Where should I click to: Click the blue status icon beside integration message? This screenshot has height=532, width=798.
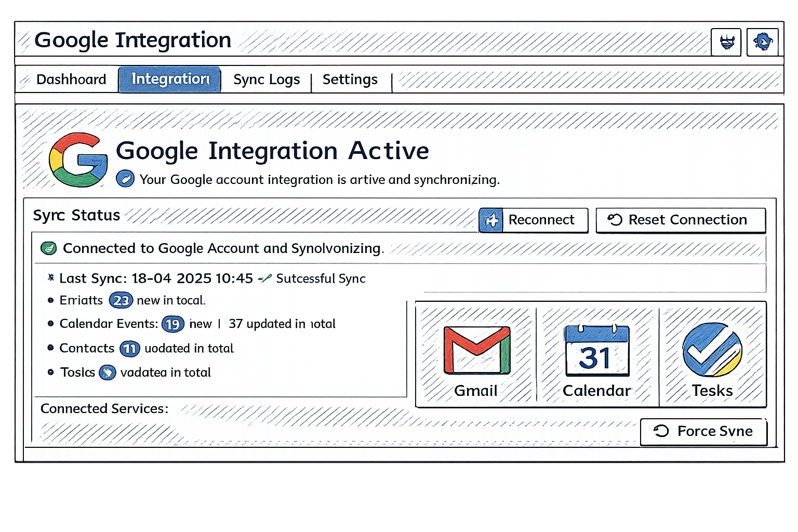[125, 179]
